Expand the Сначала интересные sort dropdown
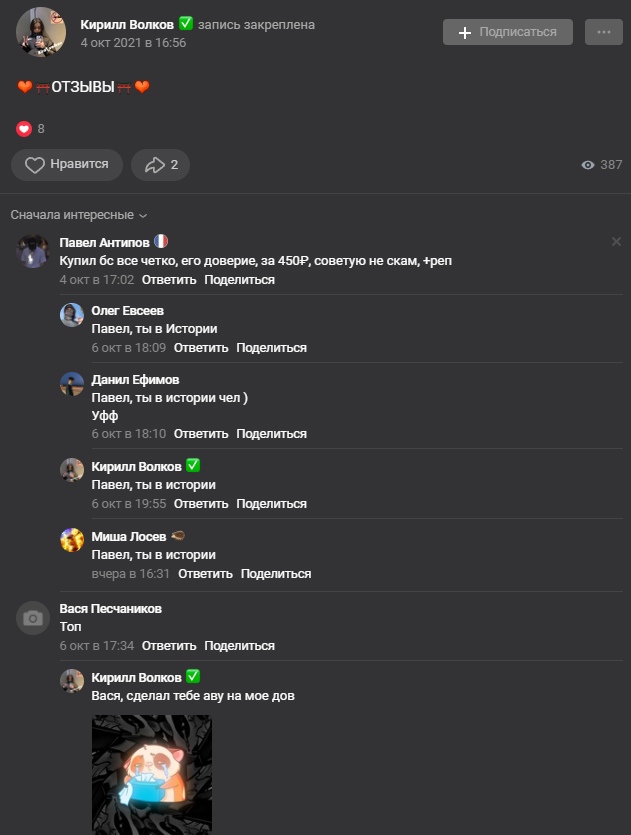Image resolution: width=631 pixels, height=835 pixels. (x=79, y=215)
